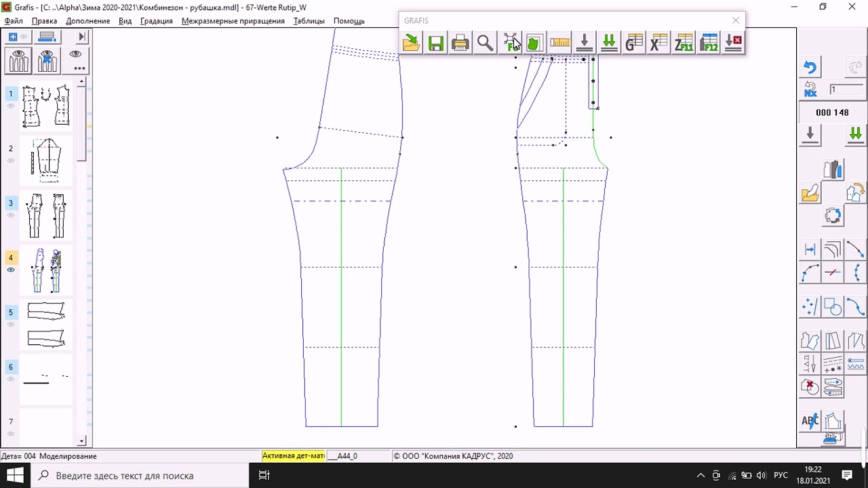Click the ABC text annotation tool
The image size is (868, 488).
click(x=810, y=421)
